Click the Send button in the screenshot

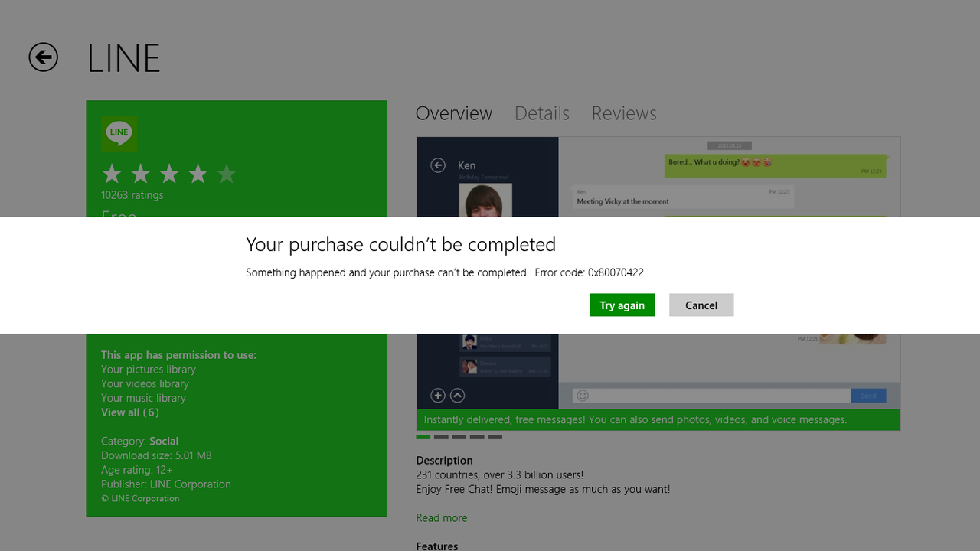(x=868, y=396)
